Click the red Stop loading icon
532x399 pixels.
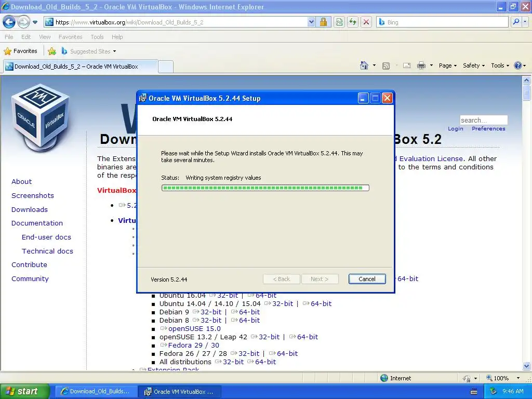(366, 22)
